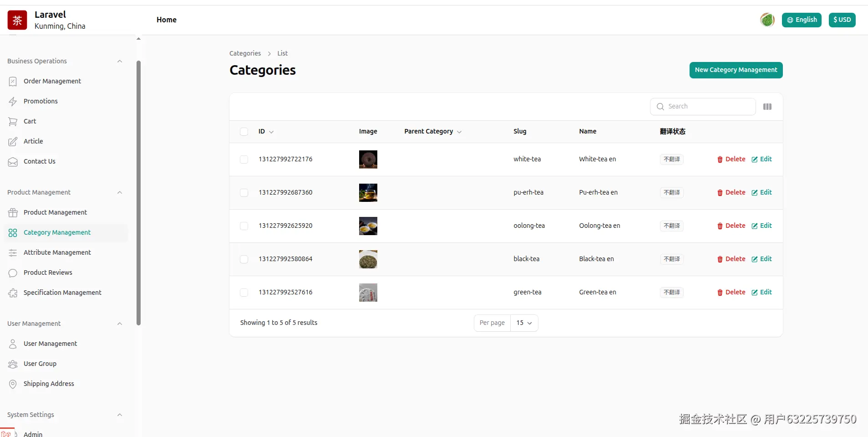Click the breadcrumb chevron separator icon
Image resolution: width=868 pixels, height=437 pixels.
click(269, 54)
